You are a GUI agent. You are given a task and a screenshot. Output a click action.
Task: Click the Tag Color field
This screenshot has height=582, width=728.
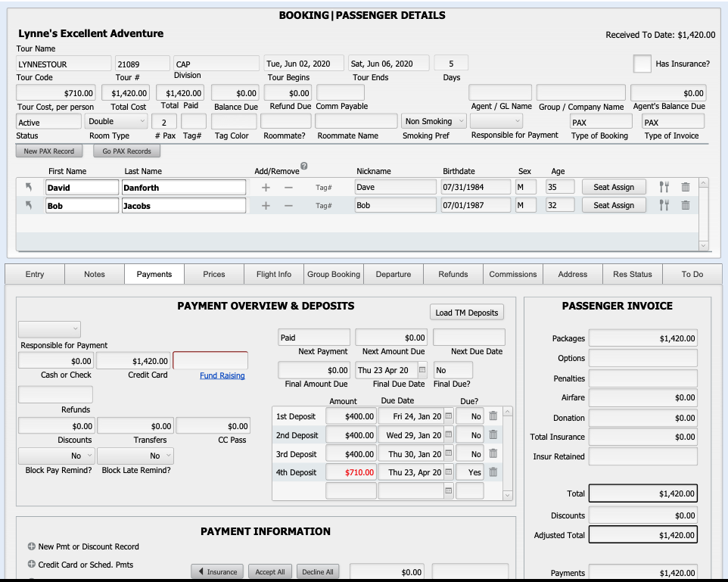coord(234,121)
